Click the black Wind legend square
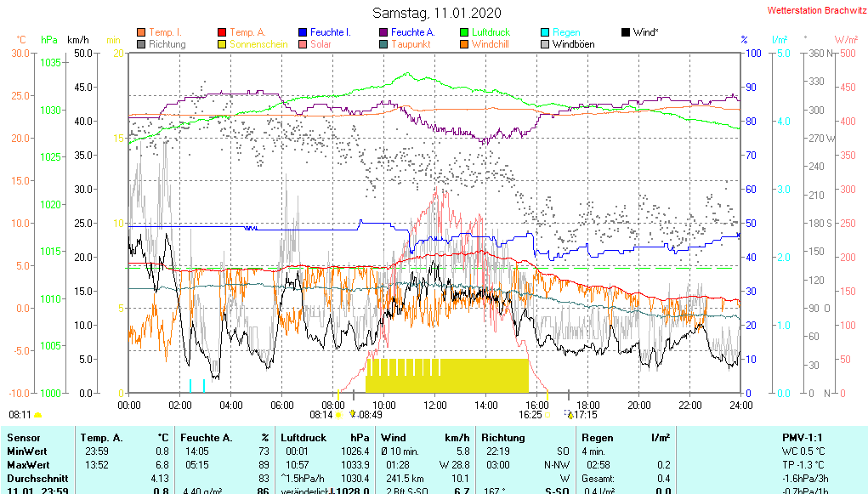This screenshot has width=868, height=494. click(x=626, y=32)
